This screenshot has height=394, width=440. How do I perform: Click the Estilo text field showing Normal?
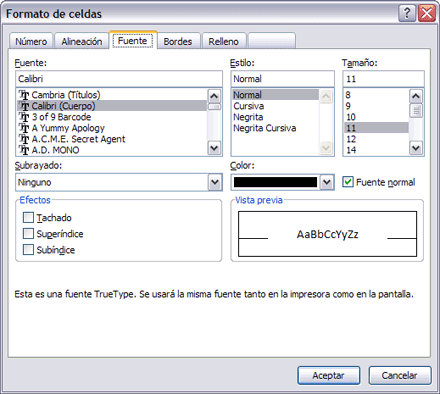282,79
